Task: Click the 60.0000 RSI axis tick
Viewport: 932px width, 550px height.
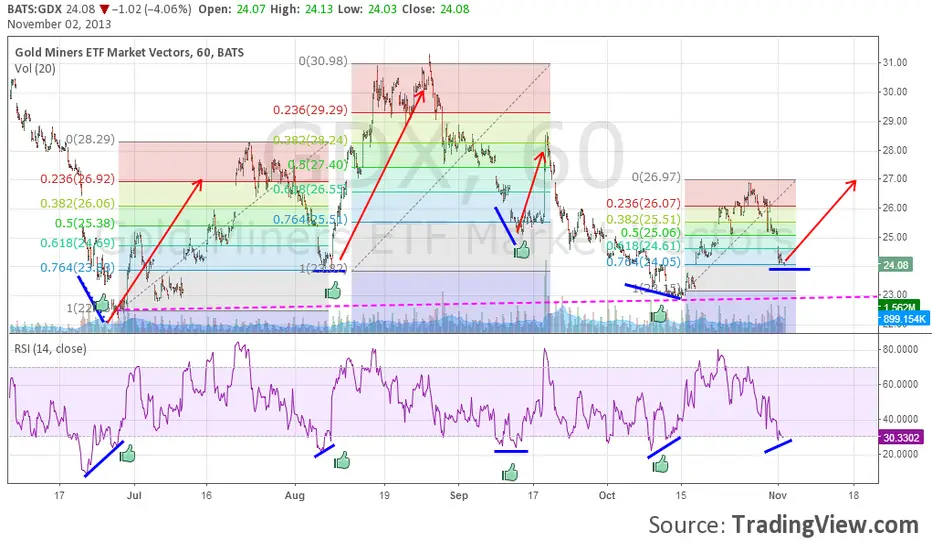Action: pos(900,384)
